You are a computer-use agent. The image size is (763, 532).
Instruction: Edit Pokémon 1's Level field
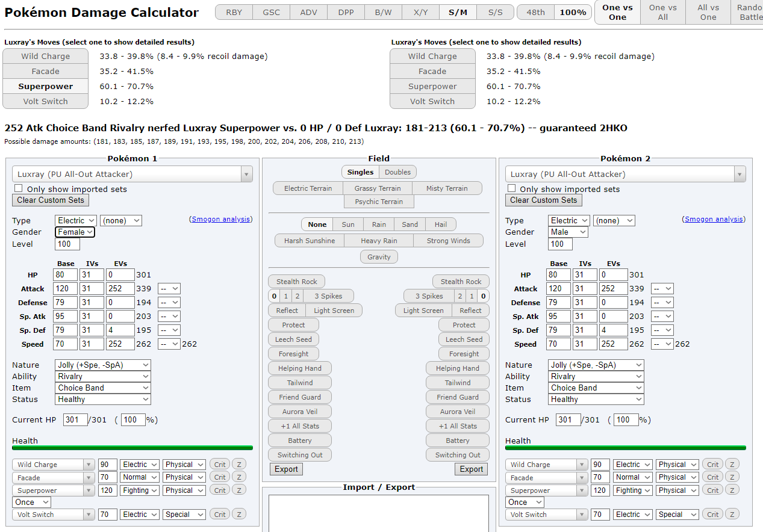pyautogui.click(x=67, y=244)
